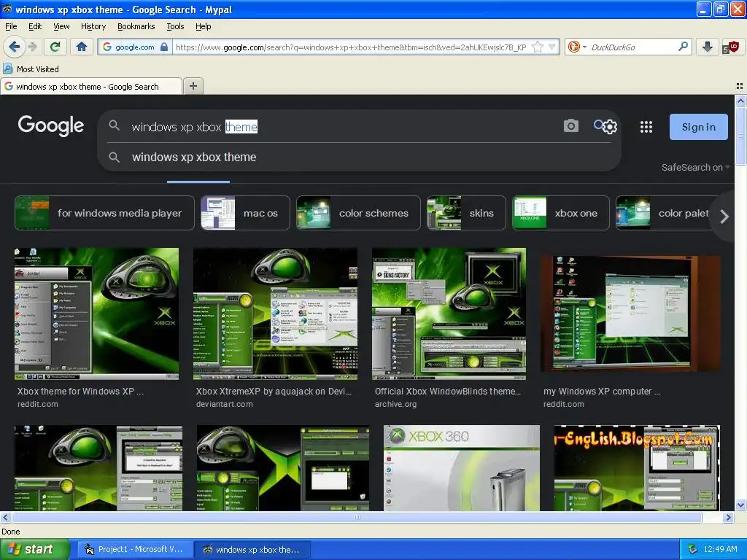Open the English.Blogspot.Com image thumbnail
The image size is (747, 560).
pos(637,468)
